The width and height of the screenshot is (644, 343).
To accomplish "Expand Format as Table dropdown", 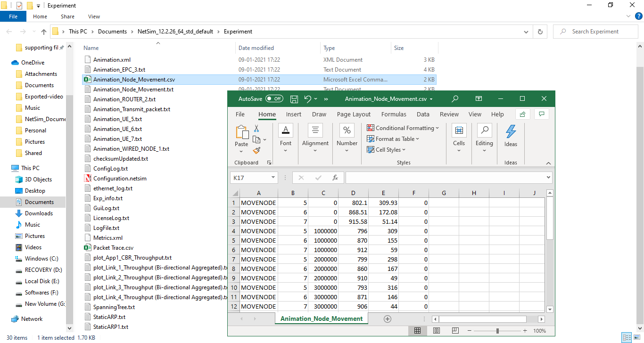I will point(417,139).
